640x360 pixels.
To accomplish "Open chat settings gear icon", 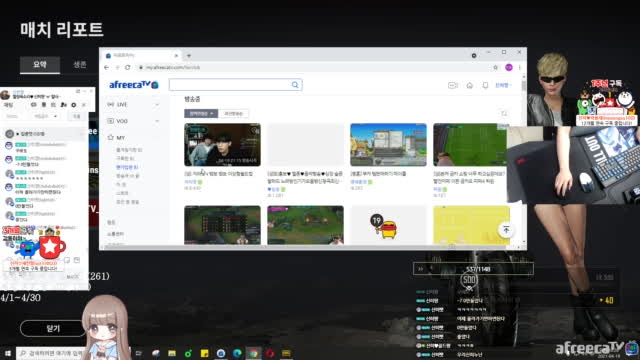I will 73,105.
